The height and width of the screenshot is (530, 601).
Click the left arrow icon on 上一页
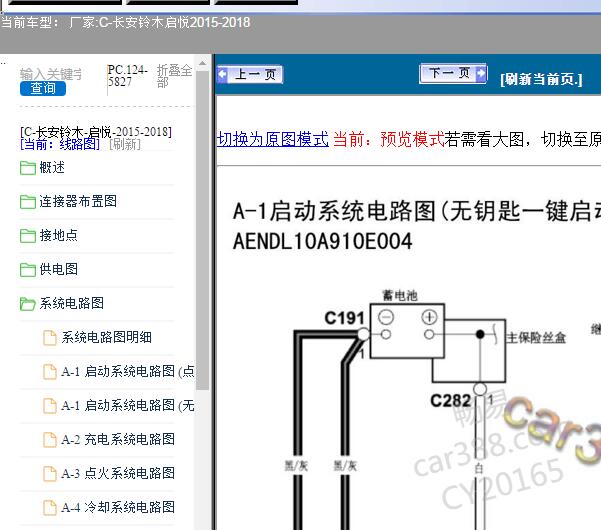(223, 74)
